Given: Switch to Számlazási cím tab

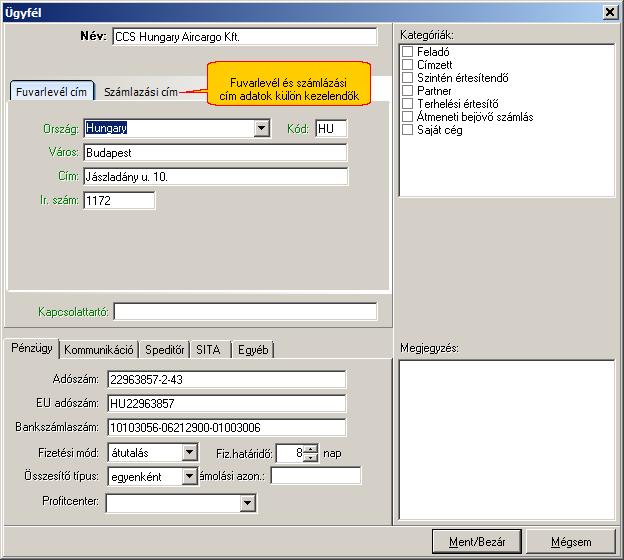Looking at the screenshot, I should tap(141, 92).
